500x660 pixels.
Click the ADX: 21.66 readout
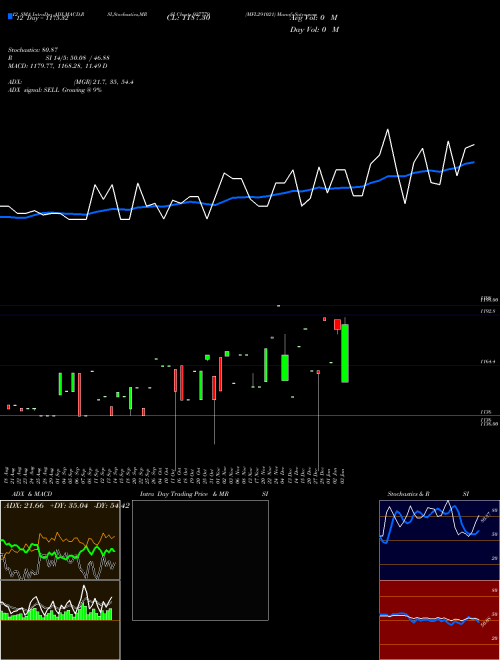point(24,506)
